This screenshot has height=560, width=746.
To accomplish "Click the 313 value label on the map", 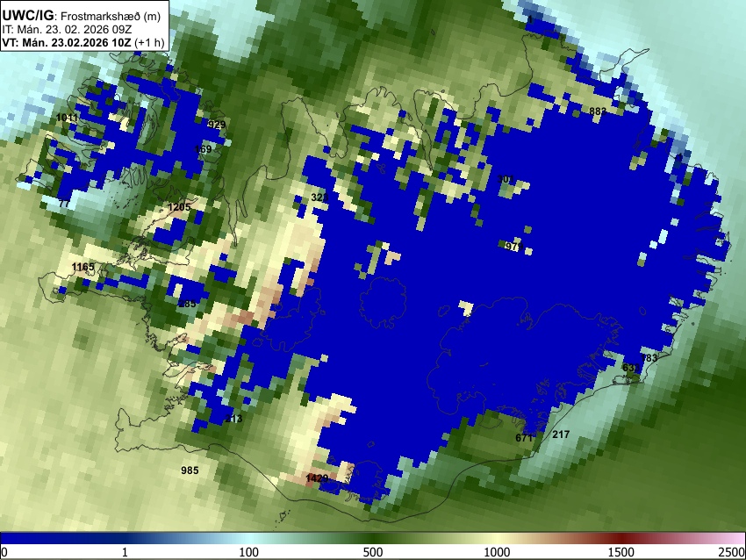I will [x=234, y=419].
